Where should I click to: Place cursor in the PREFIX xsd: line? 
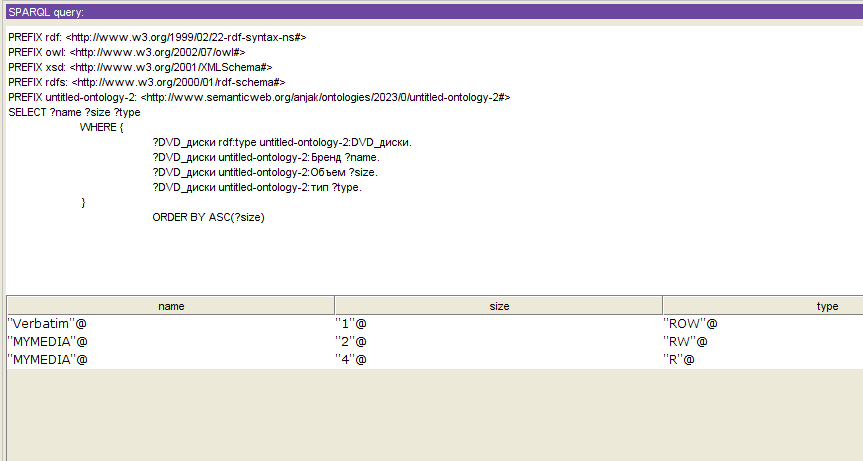(x=140, y=67)
